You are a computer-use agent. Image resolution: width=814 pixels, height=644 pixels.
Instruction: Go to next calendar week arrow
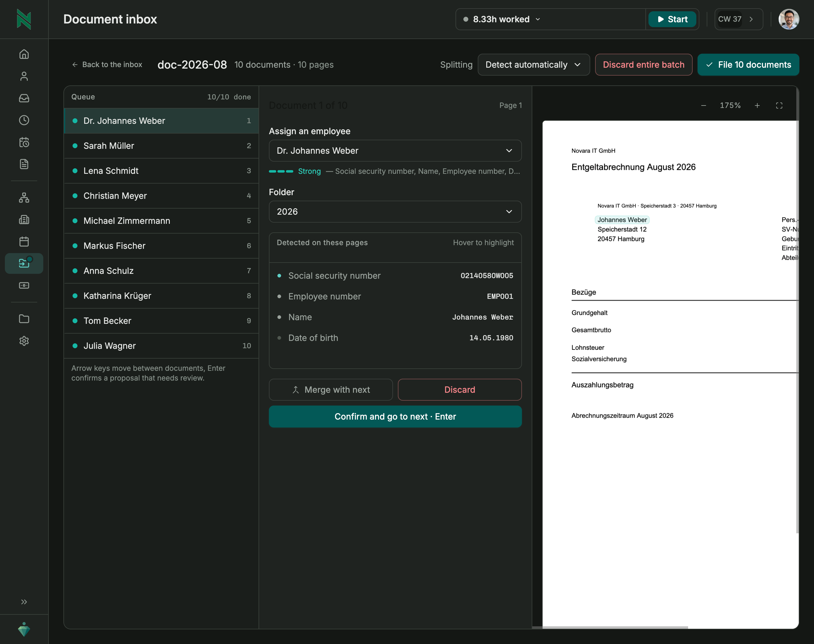coord(751,19)
